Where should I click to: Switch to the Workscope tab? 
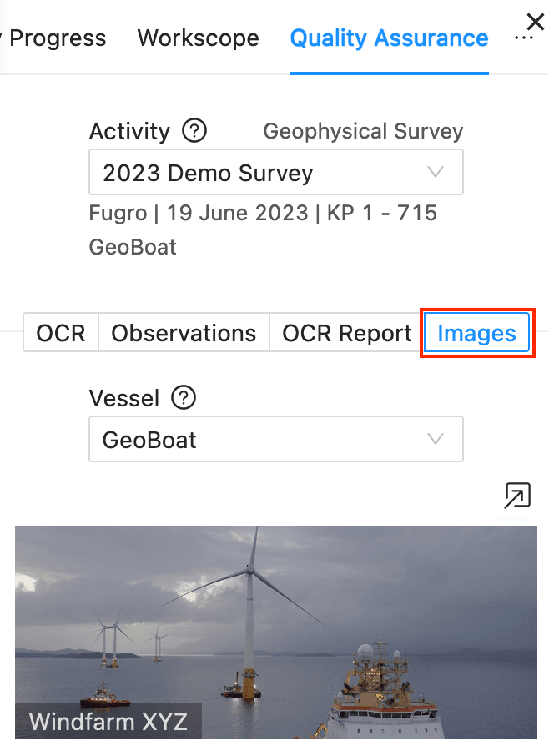198,38
